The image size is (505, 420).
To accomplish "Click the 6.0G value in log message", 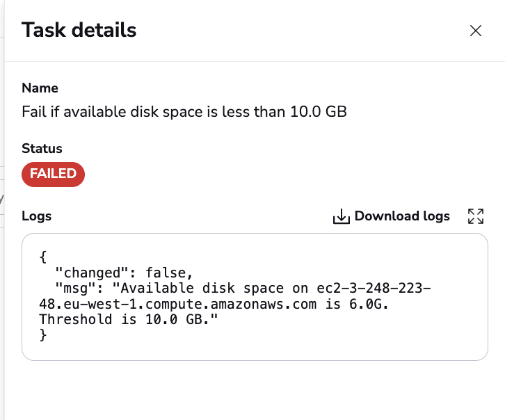I will point(369,304).
